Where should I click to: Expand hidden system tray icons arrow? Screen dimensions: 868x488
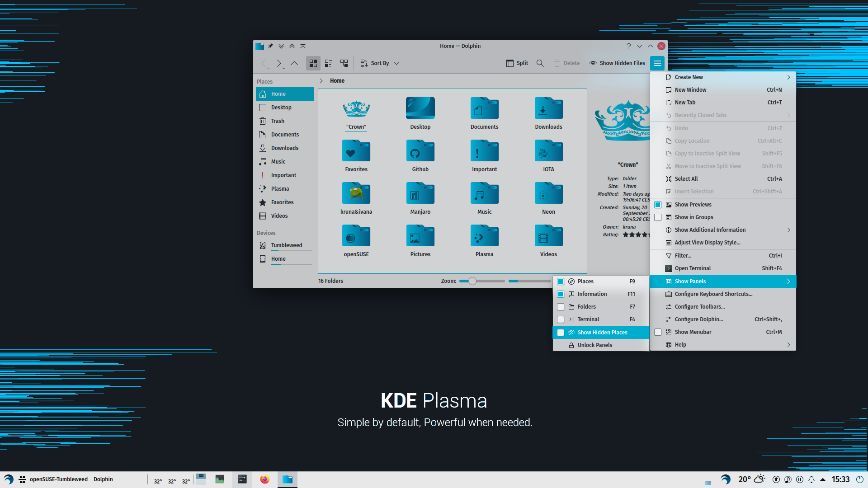click(823, 479)
